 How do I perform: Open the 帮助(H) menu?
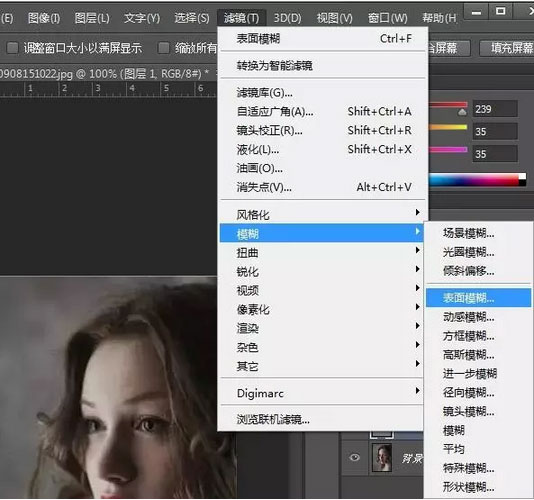(x=439, y=18)
